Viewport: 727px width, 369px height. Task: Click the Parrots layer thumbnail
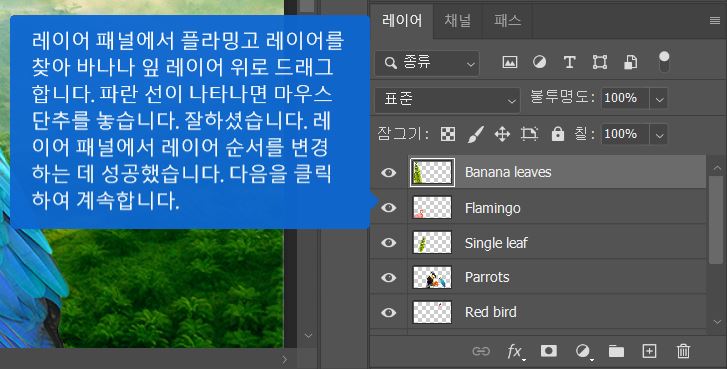pos(432,277)
